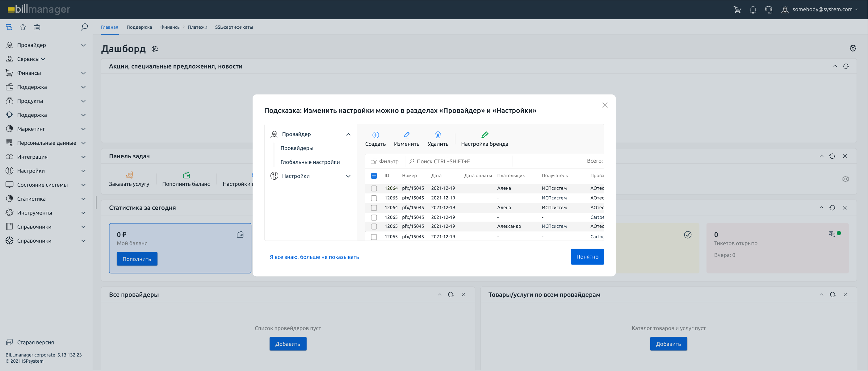
Task: Close the hint dialog with X
Action: point(605,105)
